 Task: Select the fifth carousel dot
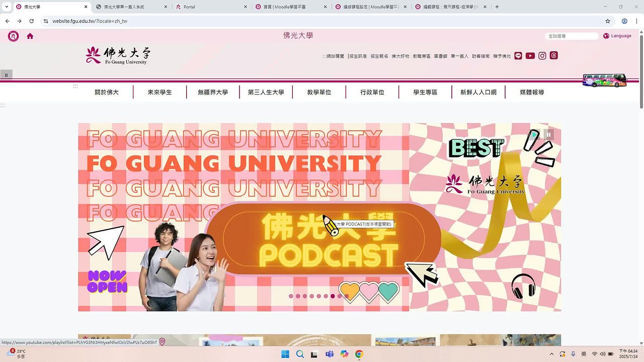[x=319, y=296]
